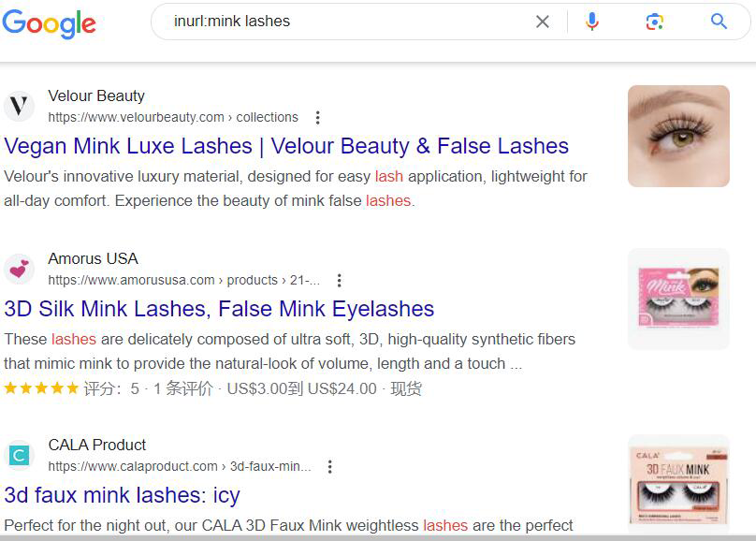Click the velourbeauty.com collections URL
The image size is (756, 541).
point(173,117)
